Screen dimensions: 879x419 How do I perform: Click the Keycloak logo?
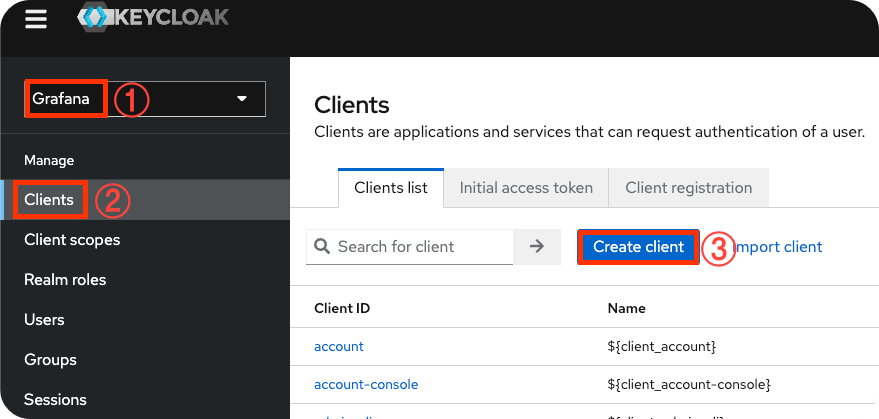click(153, 19)
